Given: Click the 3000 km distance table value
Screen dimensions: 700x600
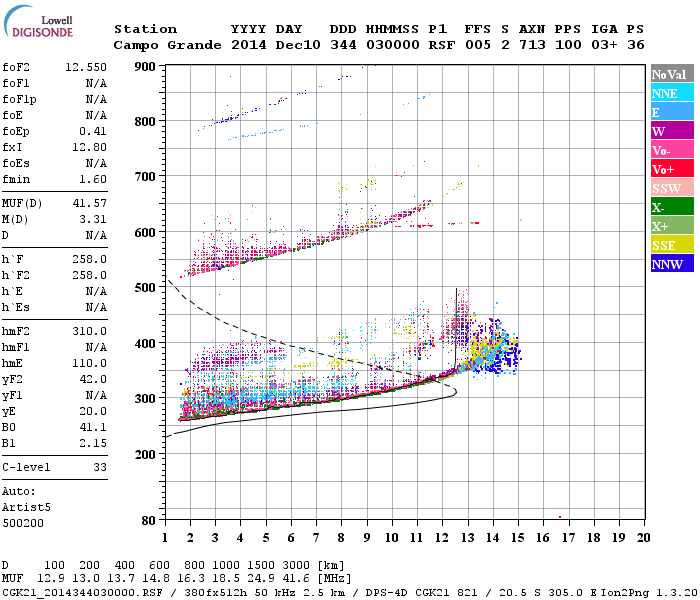Looking at the screenshot, I should tap(296, 565).
